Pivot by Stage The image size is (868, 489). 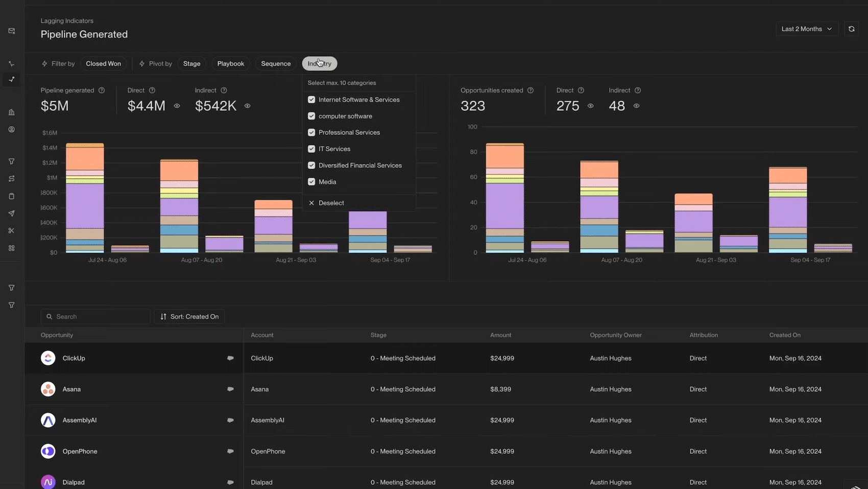[x=192, y=64]
